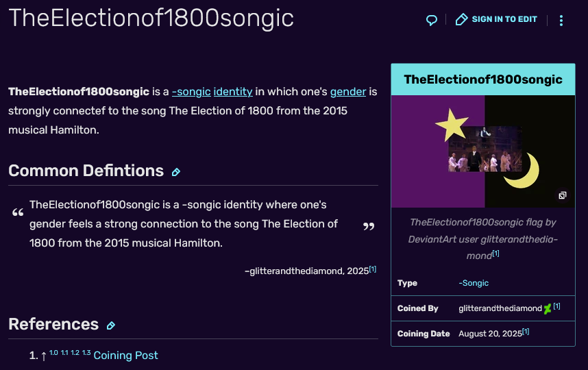Open the -songic link in intro
This screenshot has height=370, width=588.
point(191,92)
